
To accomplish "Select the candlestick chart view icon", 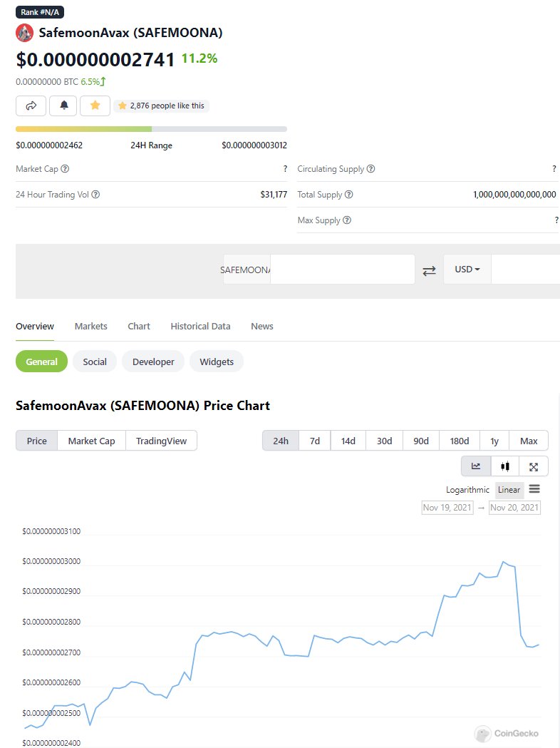I will click(505, 466).
